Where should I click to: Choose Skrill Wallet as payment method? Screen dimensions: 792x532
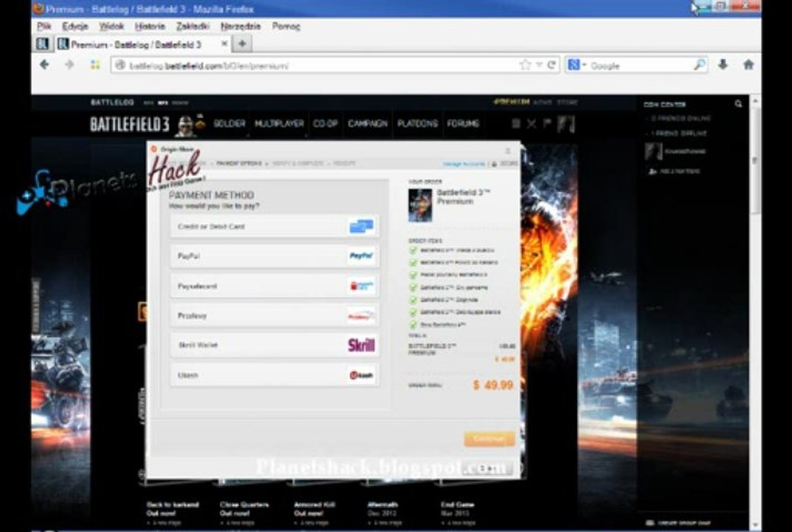pos(275,345)
